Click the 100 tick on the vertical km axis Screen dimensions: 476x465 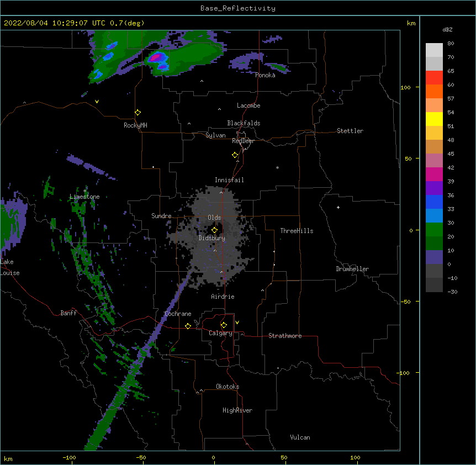(405, 87)
